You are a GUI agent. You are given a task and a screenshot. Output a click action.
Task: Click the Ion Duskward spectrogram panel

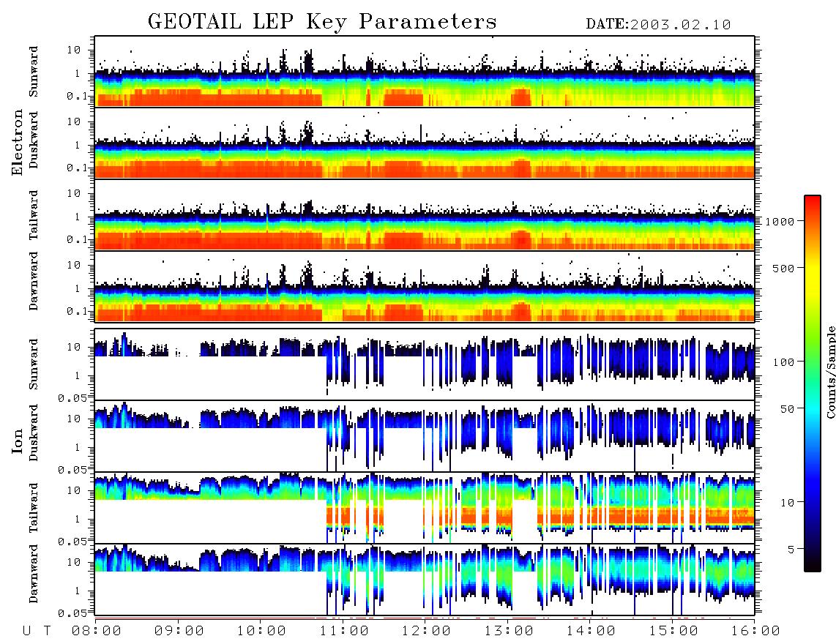click(x=425, y=436)
